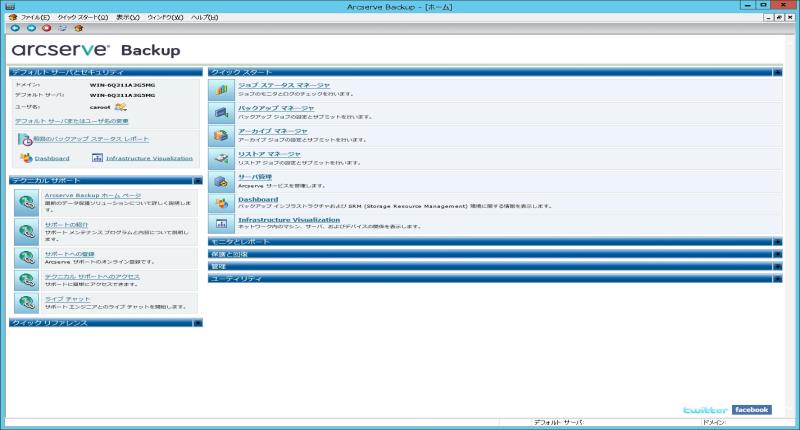Click Dashboard icon in default server panel
The image size is (800, 430).
click(26, 158)
